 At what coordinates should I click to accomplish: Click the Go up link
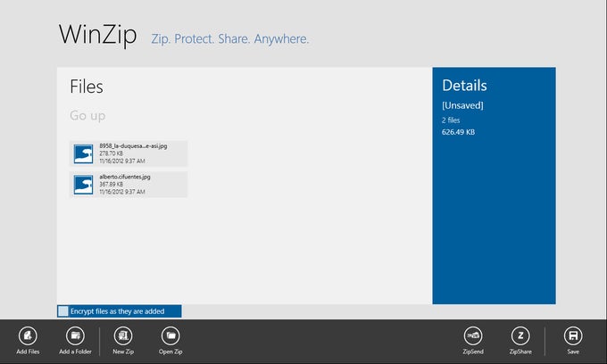tap(87, 115)
